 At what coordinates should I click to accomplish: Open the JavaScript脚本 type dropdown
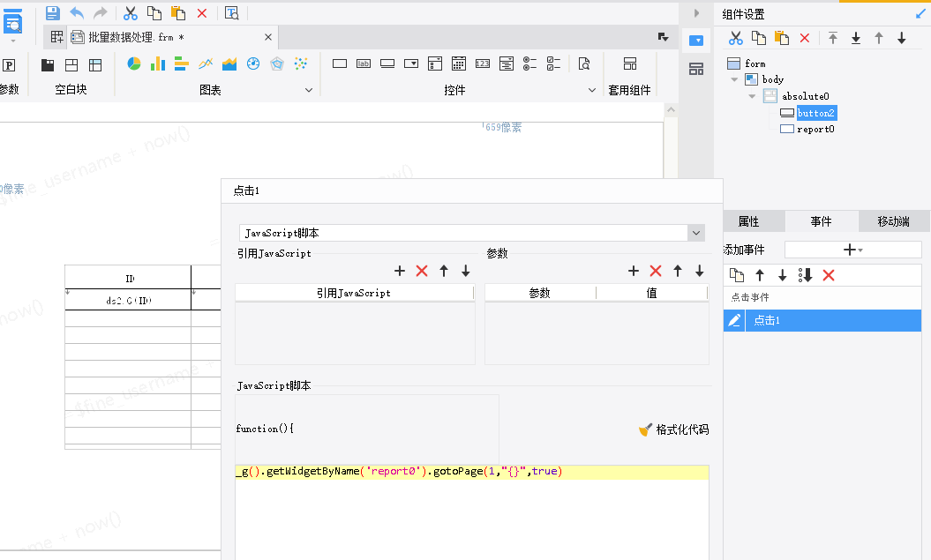point(696,233)
